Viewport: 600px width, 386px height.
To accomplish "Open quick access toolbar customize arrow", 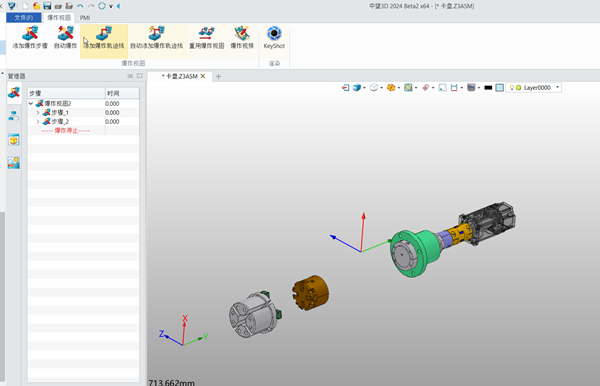I will coord(111,6).
